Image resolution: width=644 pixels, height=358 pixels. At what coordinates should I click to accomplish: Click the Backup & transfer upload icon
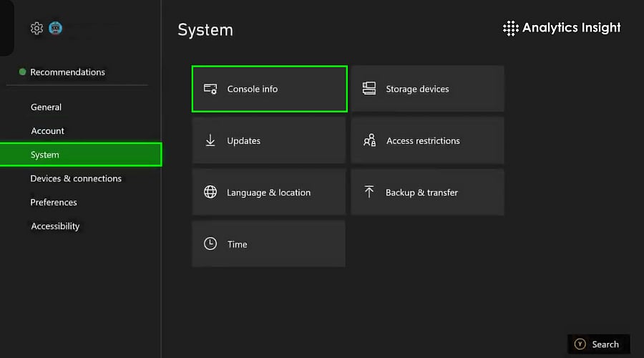coord(369,192)
